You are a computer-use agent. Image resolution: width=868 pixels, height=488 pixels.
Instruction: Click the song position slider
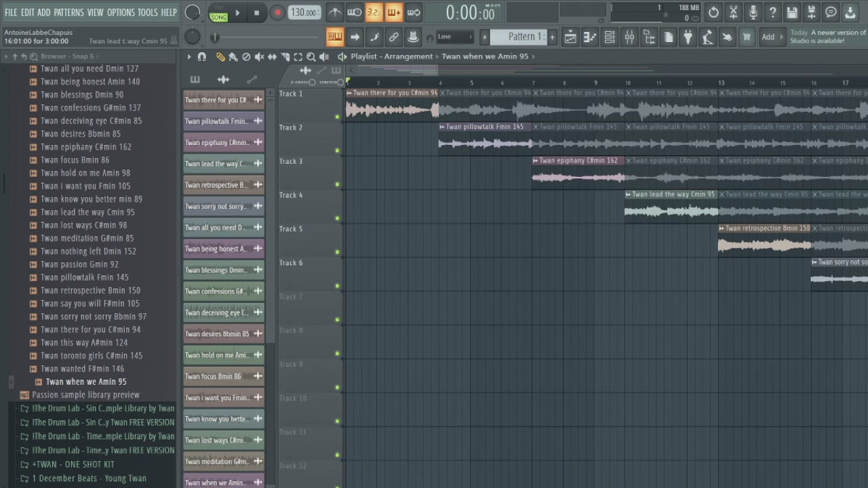point(214,38)
